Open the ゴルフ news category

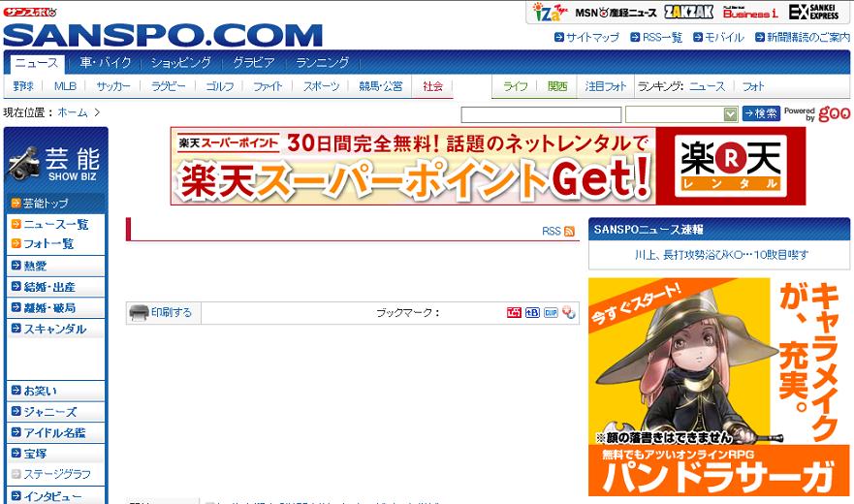click(220, 86)
